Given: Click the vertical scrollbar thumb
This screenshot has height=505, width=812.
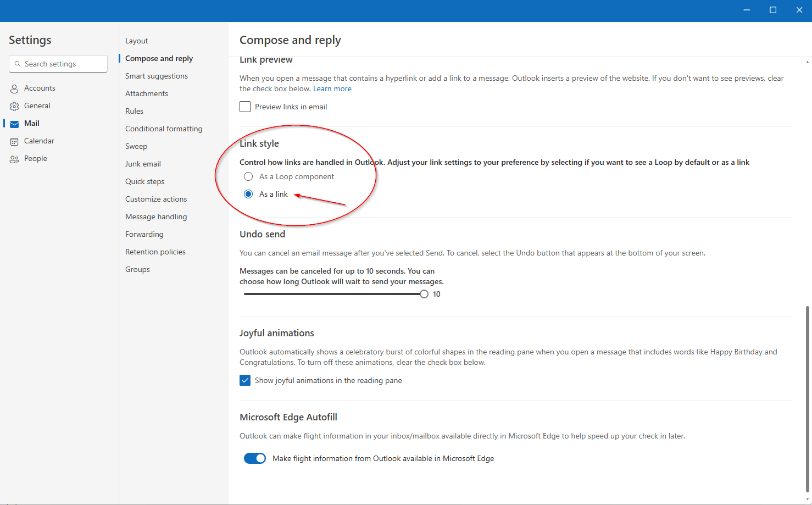Looking at the screenshot, I should 807,399.
